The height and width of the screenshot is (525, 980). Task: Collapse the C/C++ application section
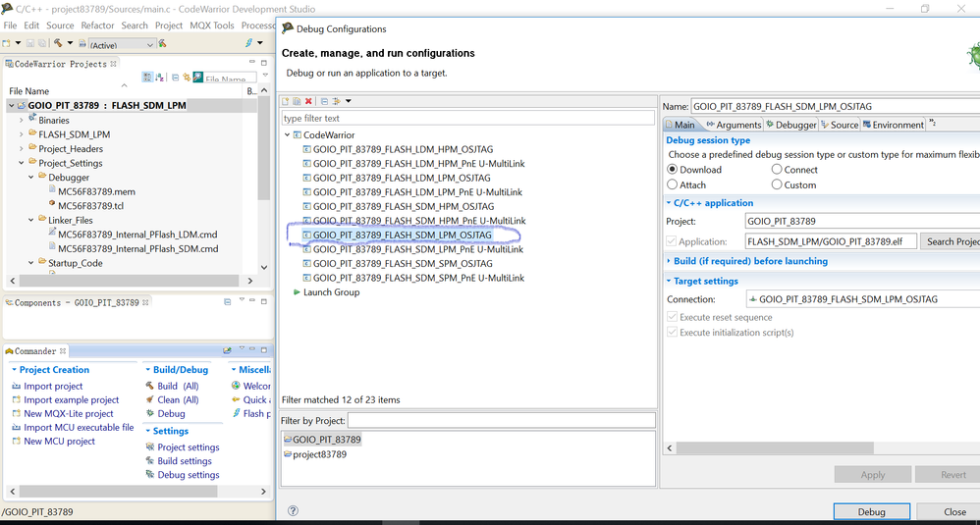pos(669,203)
